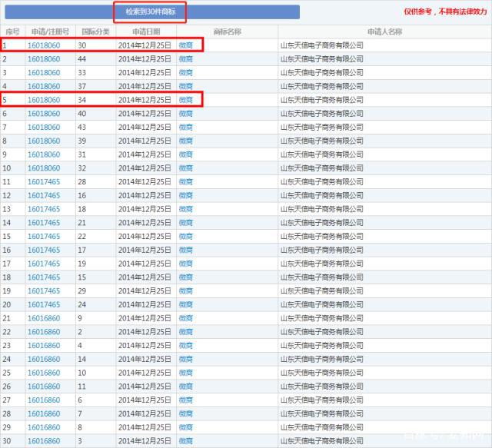Open the 微商 trademark link in row 5
Viewport: 492px width, 448px height.
point(186,100)
